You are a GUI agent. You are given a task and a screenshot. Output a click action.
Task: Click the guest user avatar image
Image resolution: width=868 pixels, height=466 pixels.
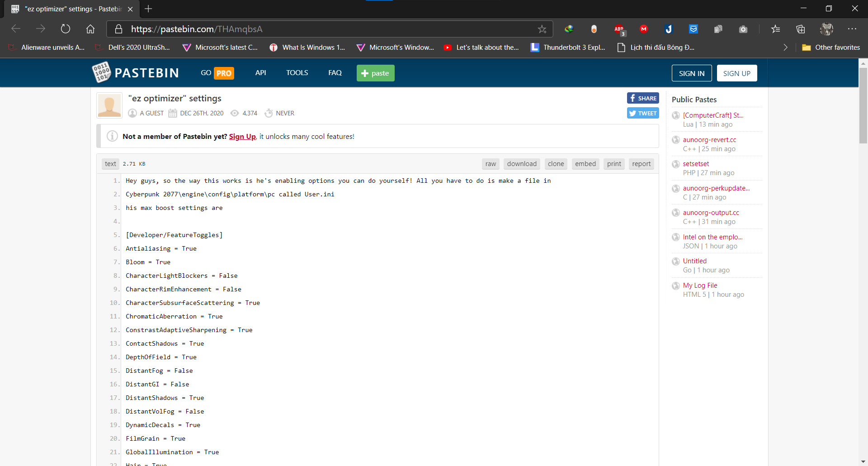pyautogui.click(x=109, y=105)
